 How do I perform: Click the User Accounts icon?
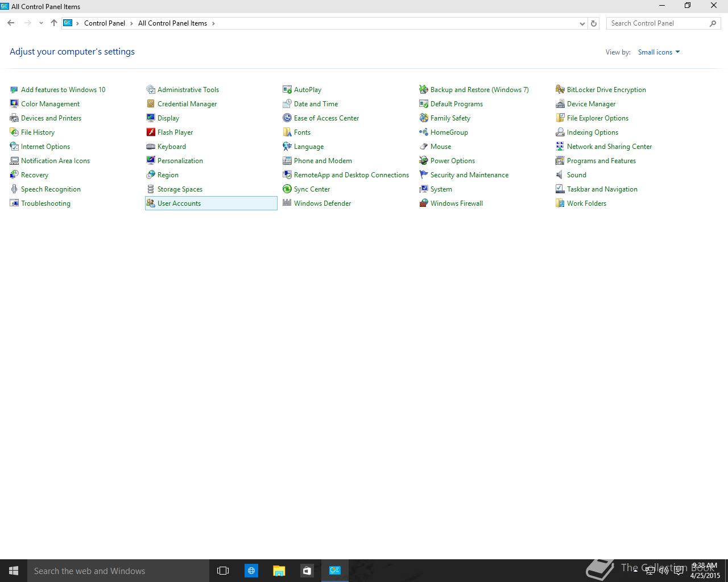tap(151, 203)
